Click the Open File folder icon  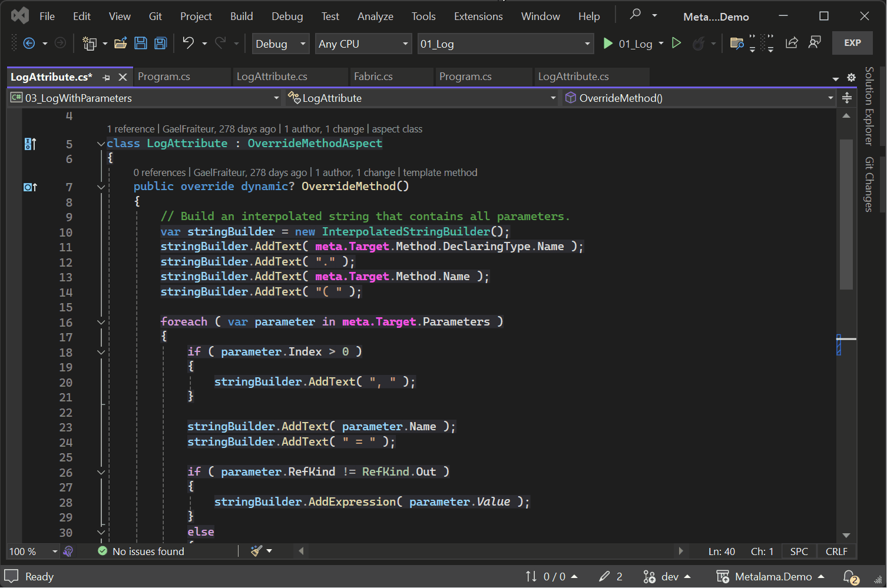pos(121,43)
